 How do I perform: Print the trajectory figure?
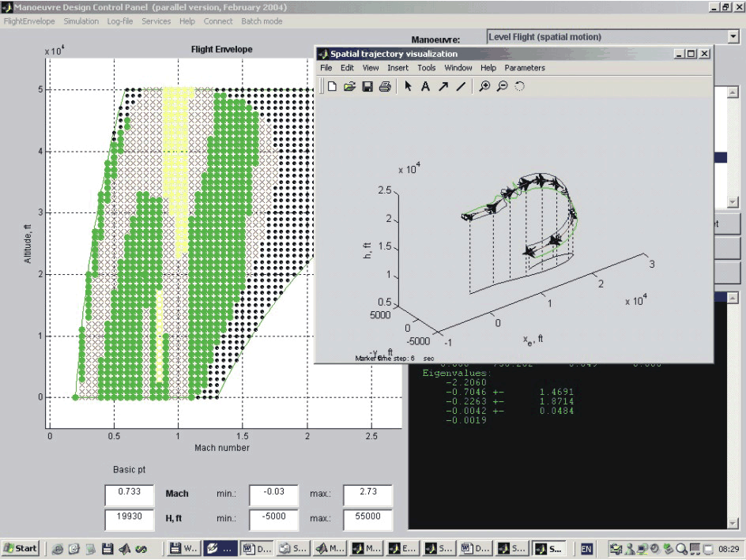[385, 87]
